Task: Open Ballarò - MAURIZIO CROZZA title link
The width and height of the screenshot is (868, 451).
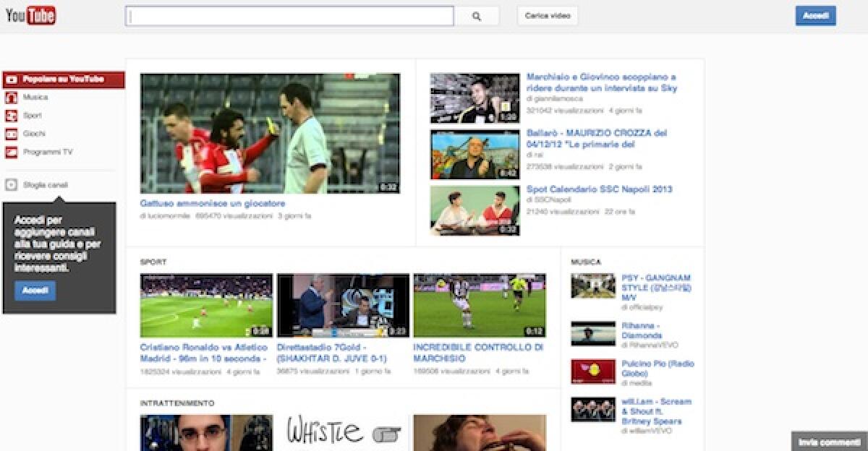Action: [x=597, y=139]
